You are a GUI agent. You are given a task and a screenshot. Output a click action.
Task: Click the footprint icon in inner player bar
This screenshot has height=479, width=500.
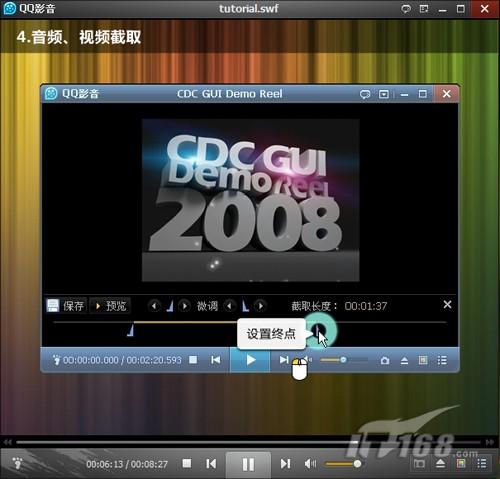[x=57, y=360]
